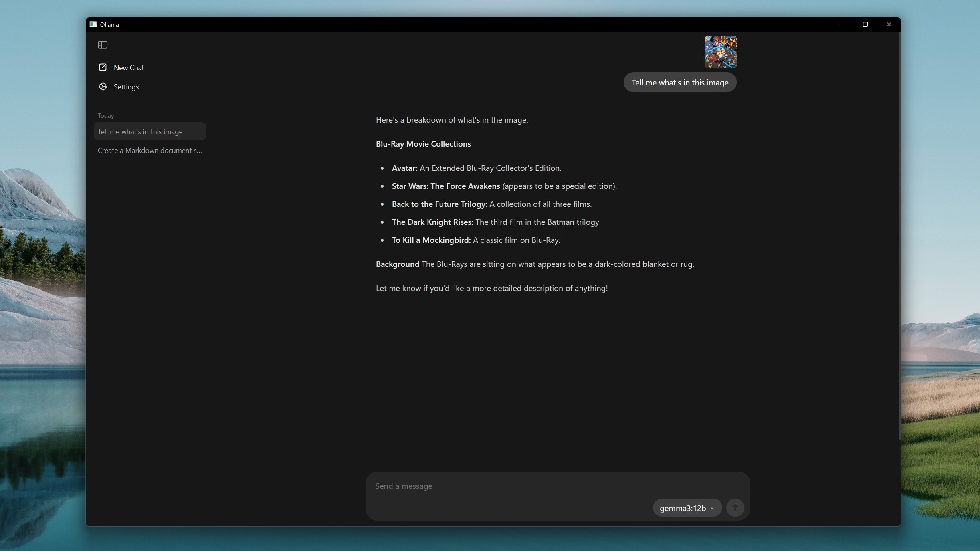Click the New Chat compose icon
This screenshot has height=551, width=980.
[103, 67]
